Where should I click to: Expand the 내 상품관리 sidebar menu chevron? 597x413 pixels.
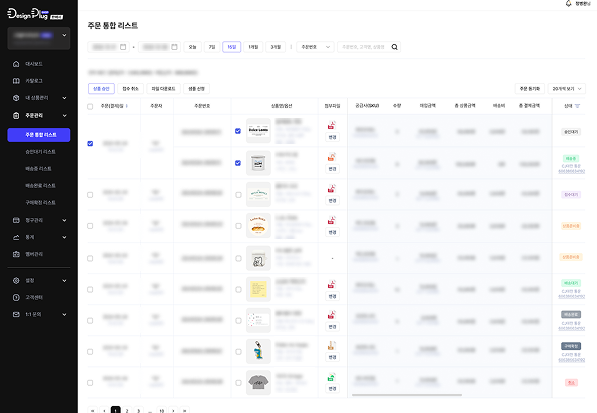coord(64,98)
